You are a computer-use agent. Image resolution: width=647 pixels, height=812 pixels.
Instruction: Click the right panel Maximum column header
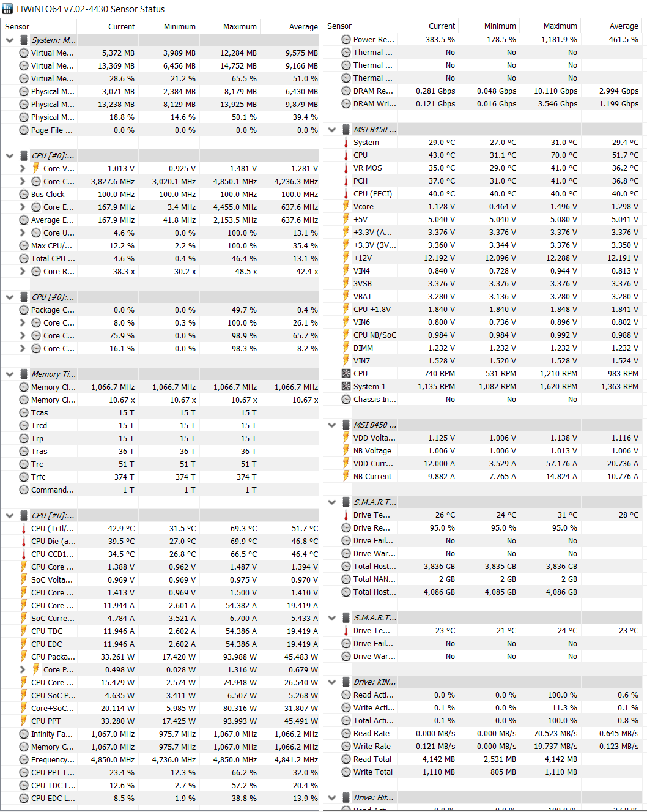point(550,26)
